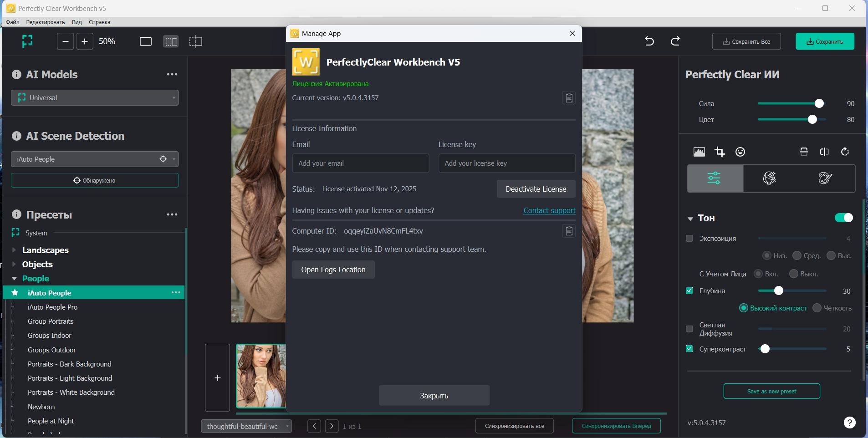This screenshot has width=868, height=438.
Task: Select the woman photo thumbnail
Action: 261,376
